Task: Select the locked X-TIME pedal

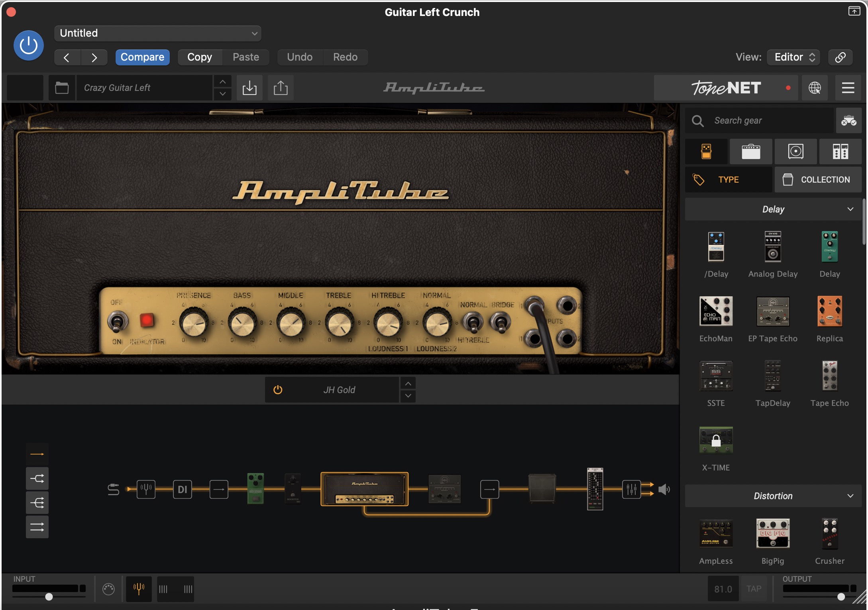Action: 716,440
